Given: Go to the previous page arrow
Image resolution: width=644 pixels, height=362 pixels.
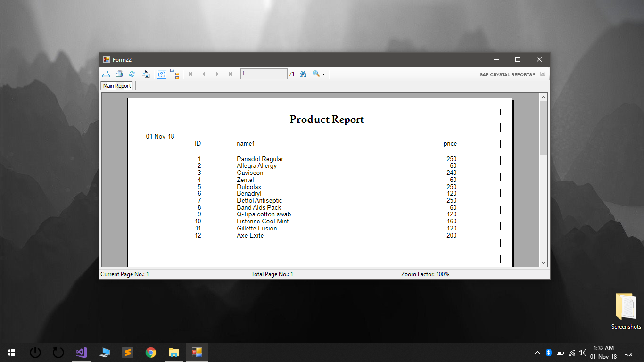Looking at the screenshot, I should (x=204, y=74).
